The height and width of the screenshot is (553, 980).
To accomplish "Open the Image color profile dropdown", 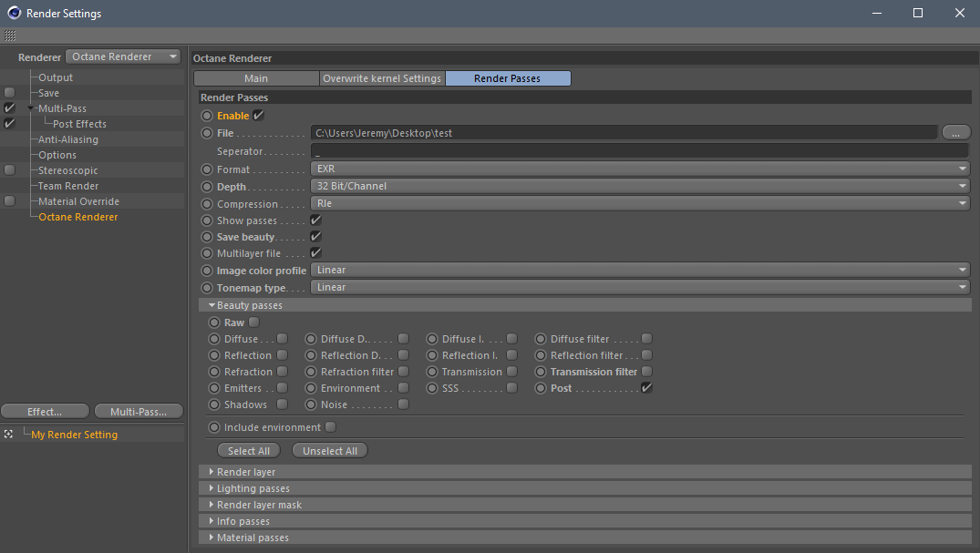I will [640, 270].
